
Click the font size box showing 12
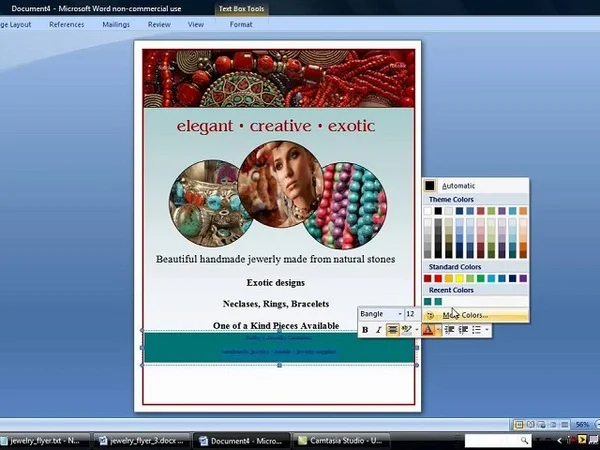pos(412,314)
